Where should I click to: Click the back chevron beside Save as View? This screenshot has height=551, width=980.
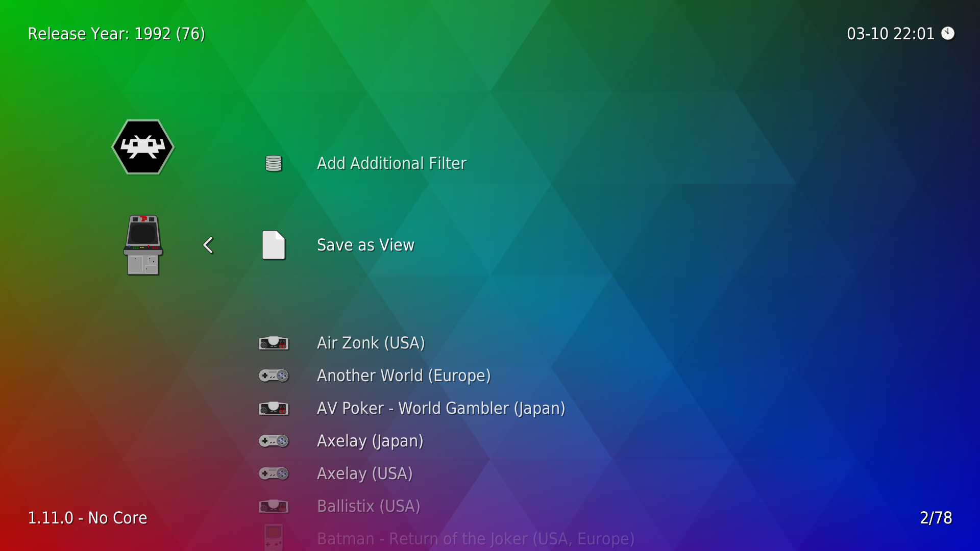click(x=208, y=245)
